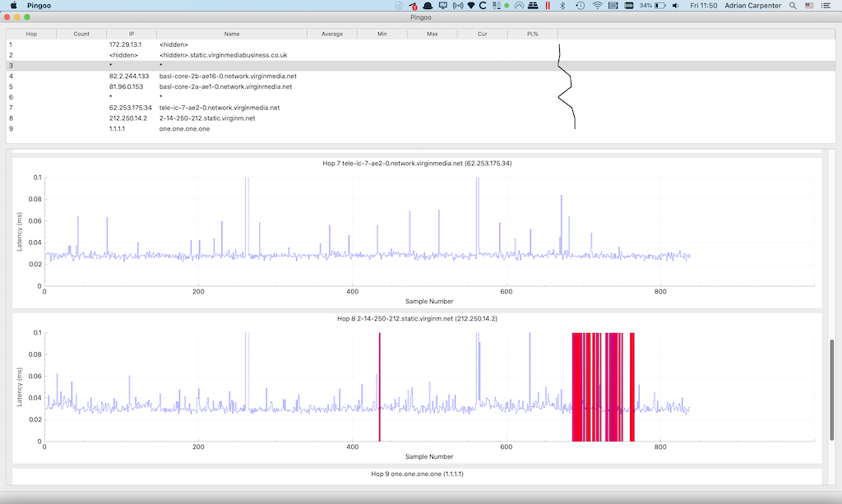Open Spotlight search magnifier

tap(793, 6)
